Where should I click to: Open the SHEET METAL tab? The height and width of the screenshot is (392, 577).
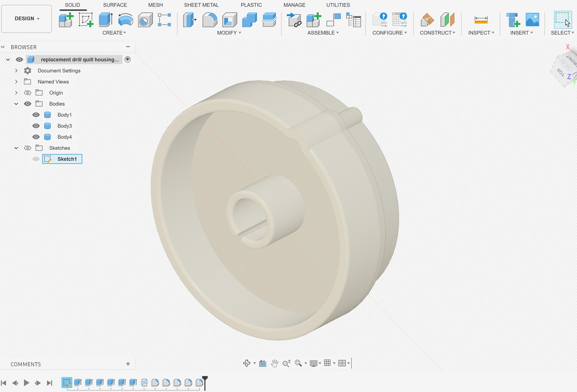pyautogui.click(x=201, y=5)
